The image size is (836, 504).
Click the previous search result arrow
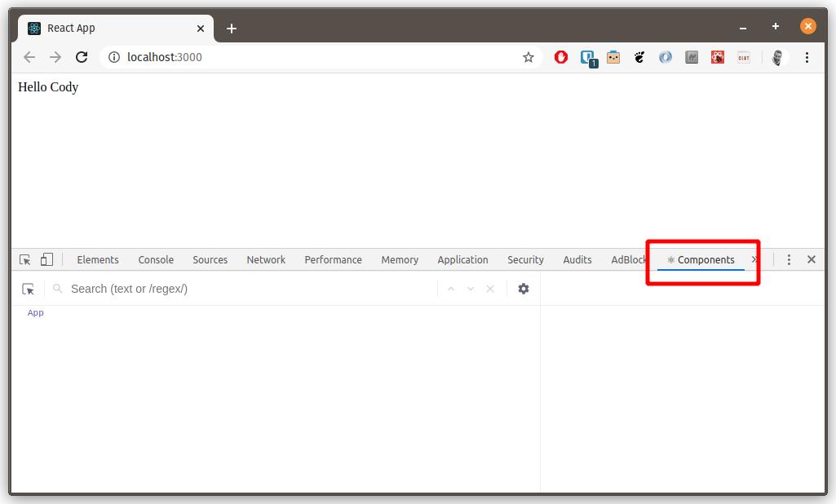[451, 288]
